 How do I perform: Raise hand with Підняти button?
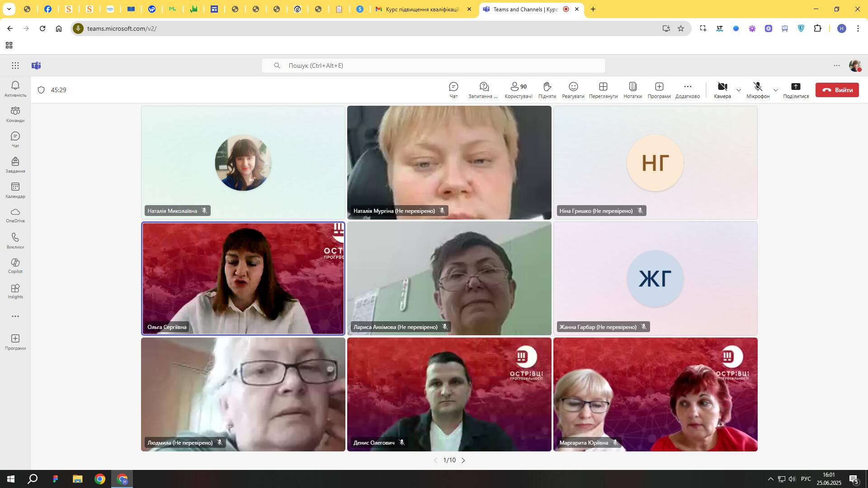(x=547, y=90)
